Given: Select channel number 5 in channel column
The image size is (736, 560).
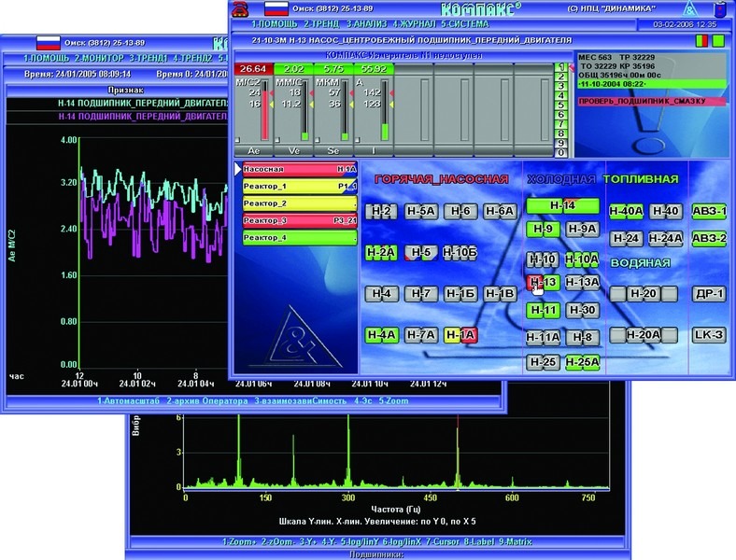Looking at the screenshot, I should 561,105.
